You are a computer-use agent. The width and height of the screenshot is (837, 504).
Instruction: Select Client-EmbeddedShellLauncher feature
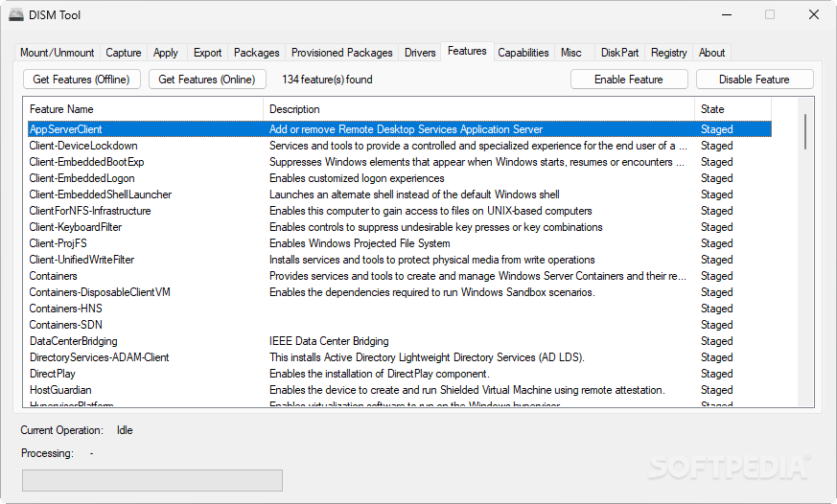tap(399, 195)
